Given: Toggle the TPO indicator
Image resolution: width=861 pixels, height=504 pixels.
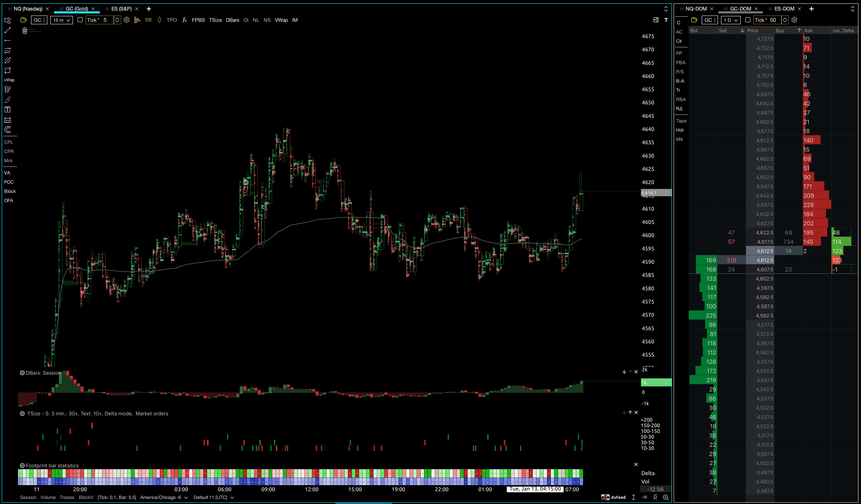Looking at the screenshot, I should point(171,20).
